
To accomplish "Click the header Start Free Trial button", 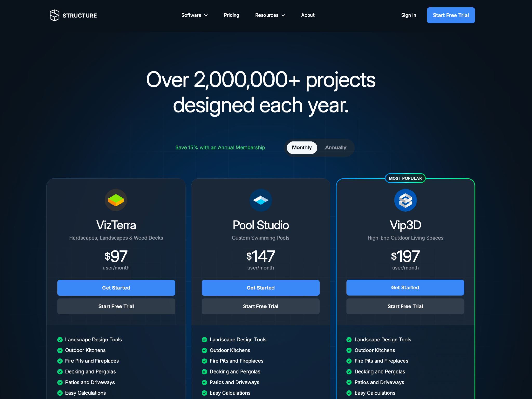I will (x=451, y=15).
